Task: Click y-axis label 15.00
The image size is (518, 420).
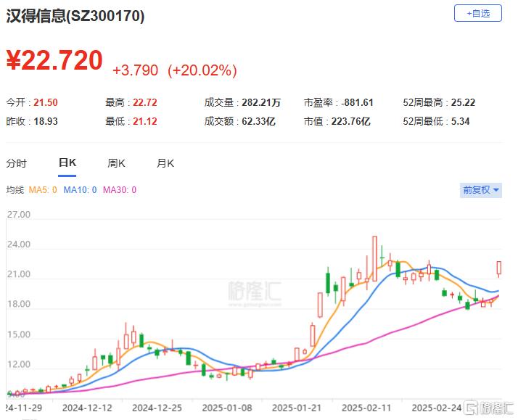Action: point(19,334)
